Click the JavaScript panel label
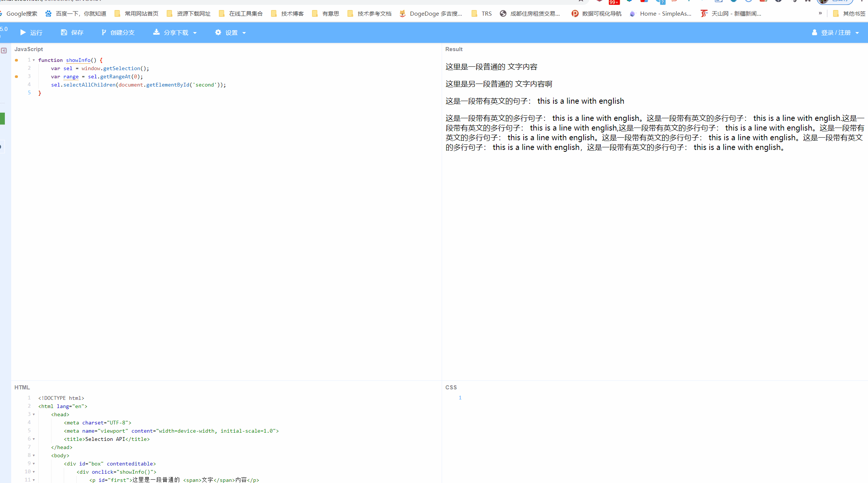Screen dimensions: 868x483 click(x=29, y=49)
